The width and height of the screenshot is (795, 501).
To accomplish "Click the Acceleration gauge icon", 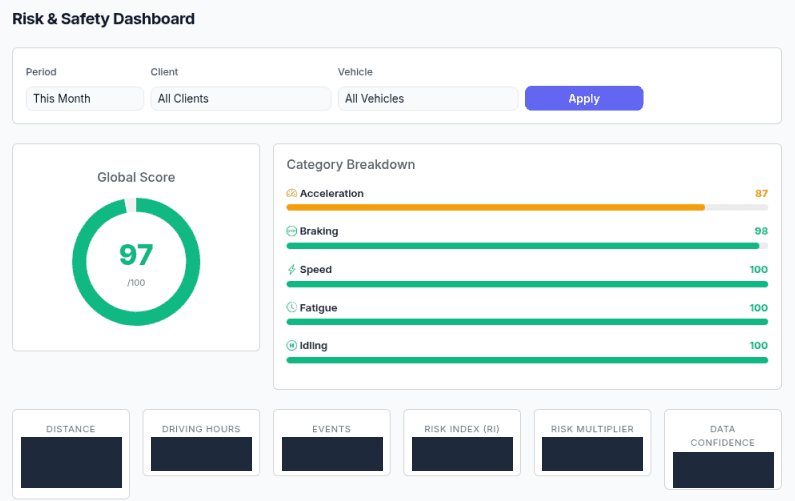I will (292, 193).
